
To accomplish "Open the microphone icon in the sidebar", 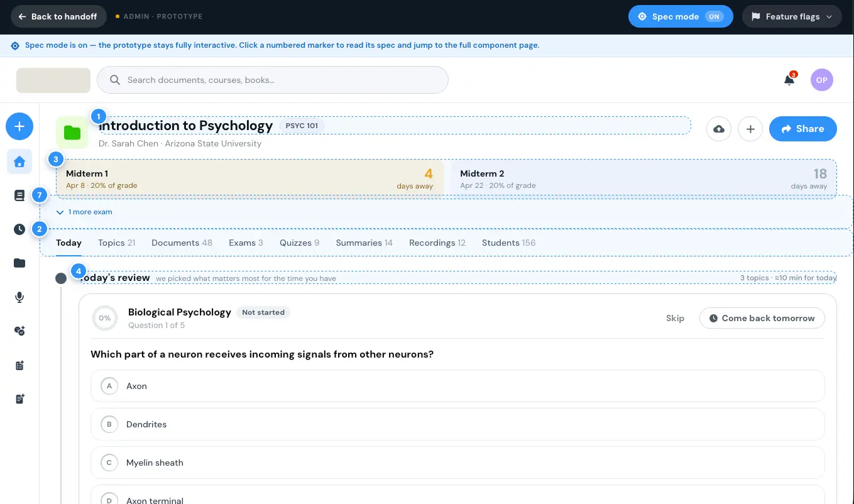I will (x=19, y=297).
